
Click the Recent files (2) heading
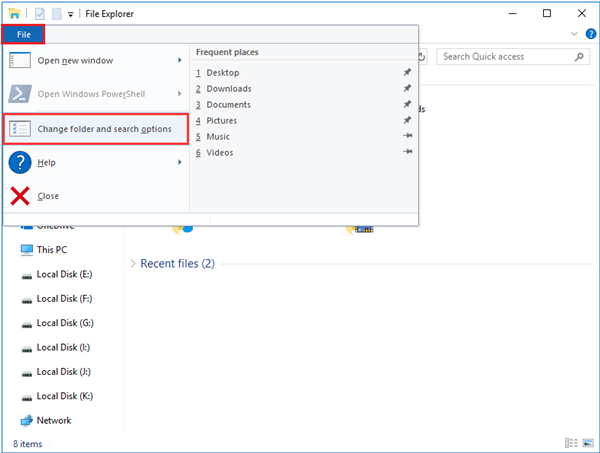tap(178, 263)
